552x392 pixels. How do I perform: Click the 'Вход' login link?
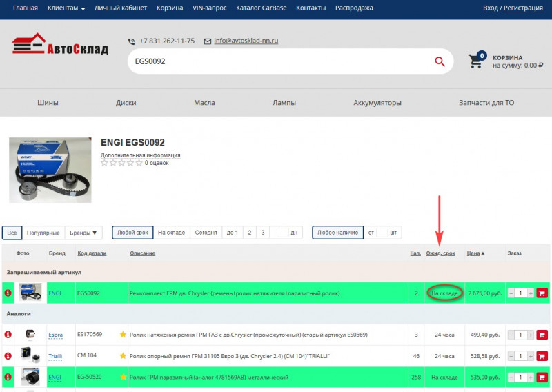[x=491, y=8]
